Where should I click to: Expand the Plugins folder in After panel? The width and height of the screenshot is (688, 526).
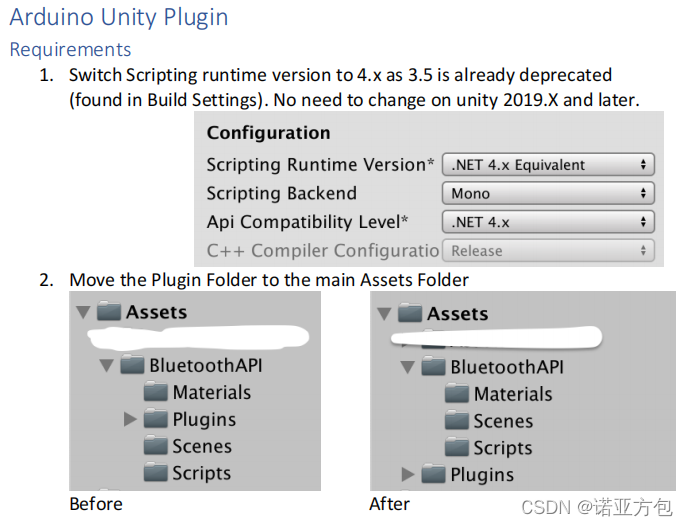[408, 474]
